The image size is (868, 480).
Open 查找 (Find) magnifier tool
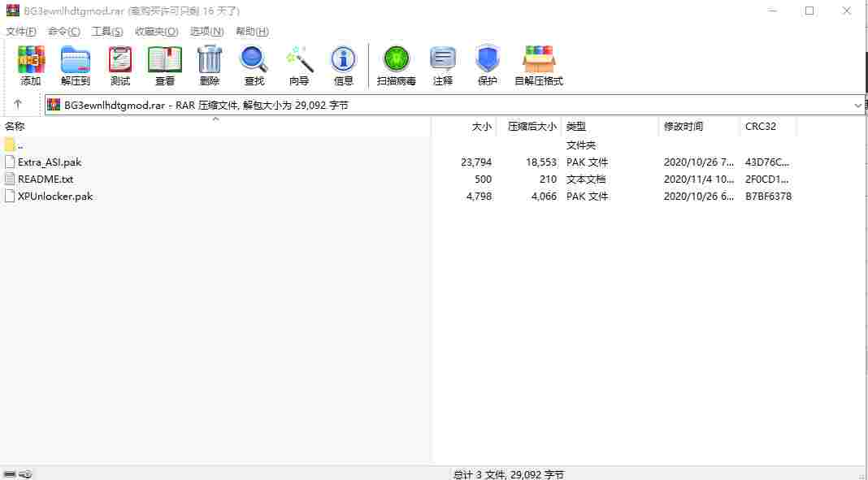click(x=254, y=60)
